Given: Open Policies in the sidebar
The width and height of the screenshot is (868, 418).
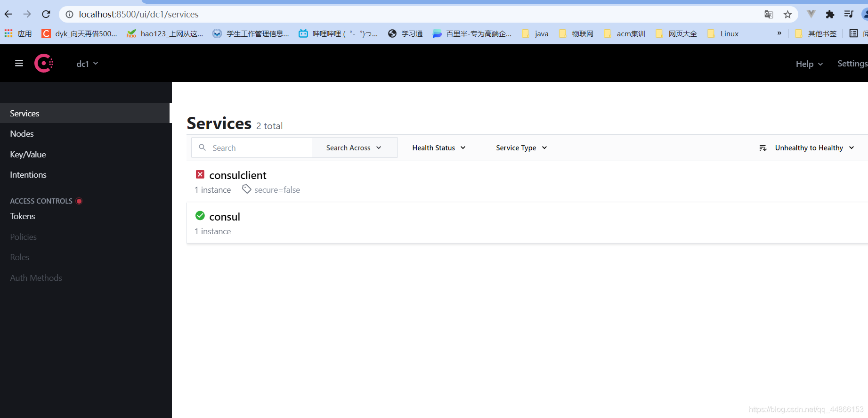Looking at the screenshot, I should coord(86,237).
